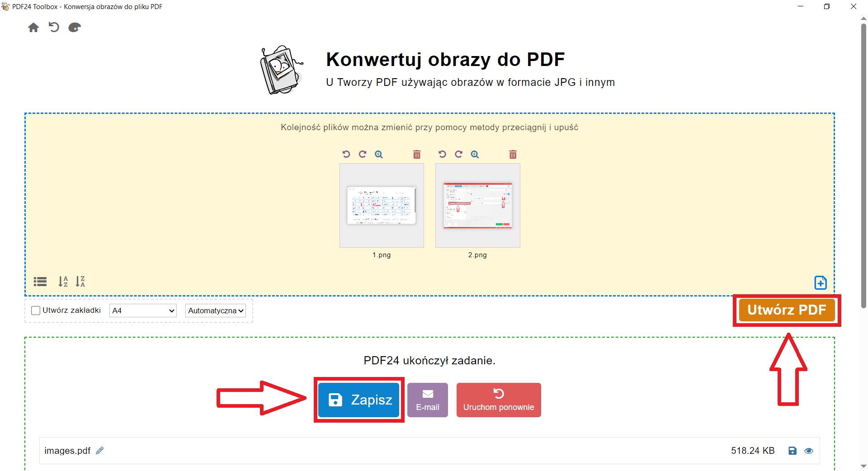
Task: Open the Automatyczna orientation dropdown
Action: [216, 311]
